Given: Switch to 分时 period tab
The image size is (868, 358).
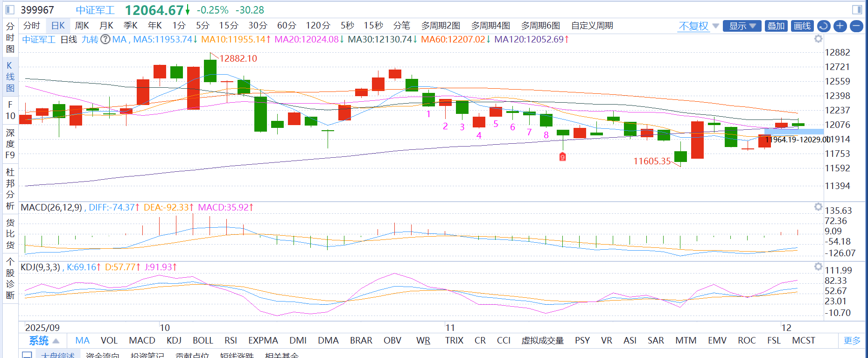Looking at the screenshot, I should pyautogui.click(x=32, y=26).
